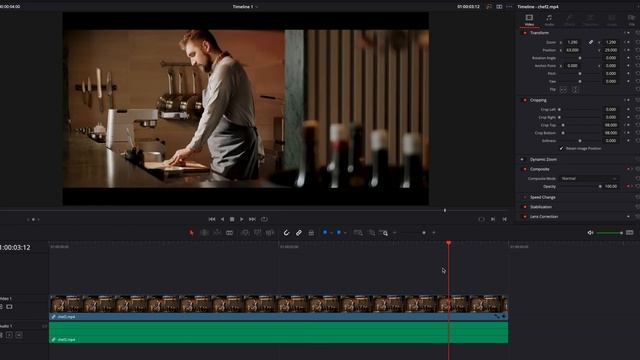Toggle the Stabilization enable switch
Image resolution: width=640 pixels, height=360 pixels.
525,207
